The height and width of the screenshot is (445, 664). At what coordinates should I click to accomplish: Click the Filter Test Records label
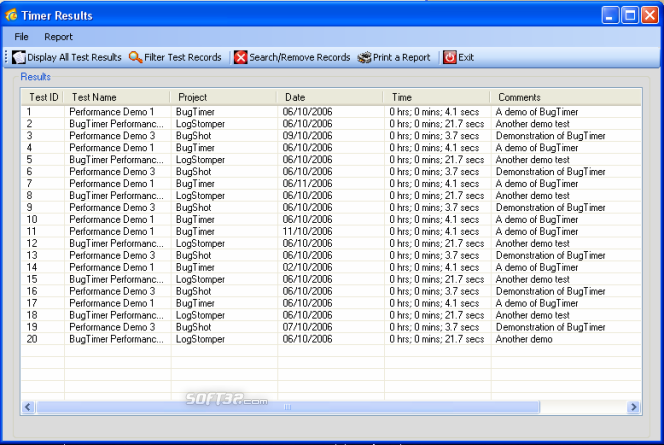183,57
